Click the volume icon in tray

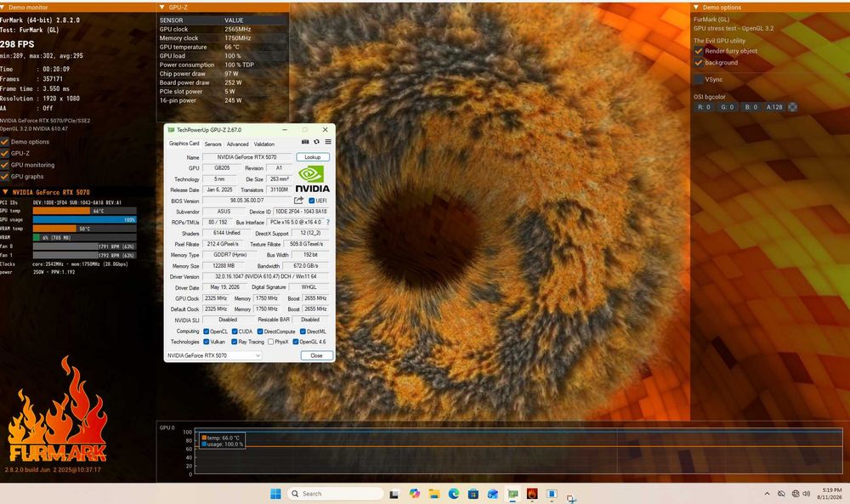coord(806,494)
